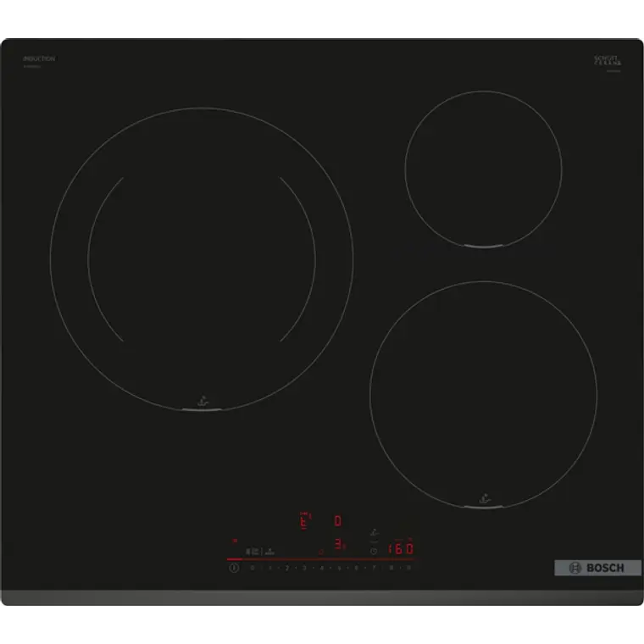
Task: Click the Induction label text
Action: coord(39,59)
